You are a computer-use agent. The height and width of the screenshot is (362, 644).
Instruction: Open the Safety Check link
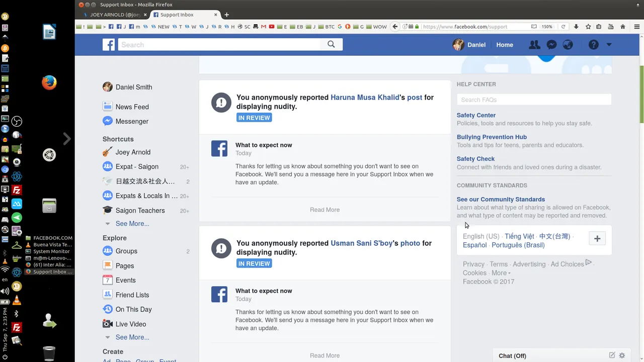(475, 159)
